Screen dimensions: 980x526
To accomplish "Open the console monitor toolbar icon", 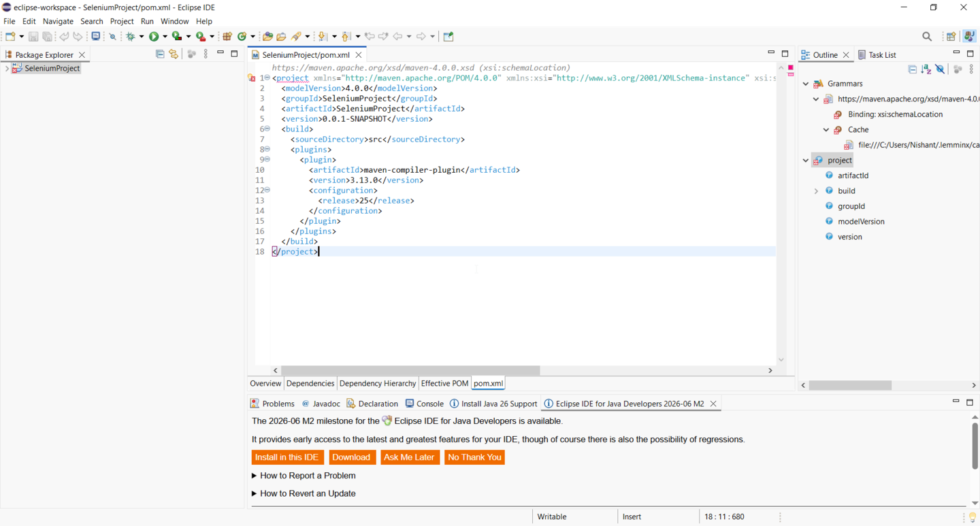I will tap(96, 37).
